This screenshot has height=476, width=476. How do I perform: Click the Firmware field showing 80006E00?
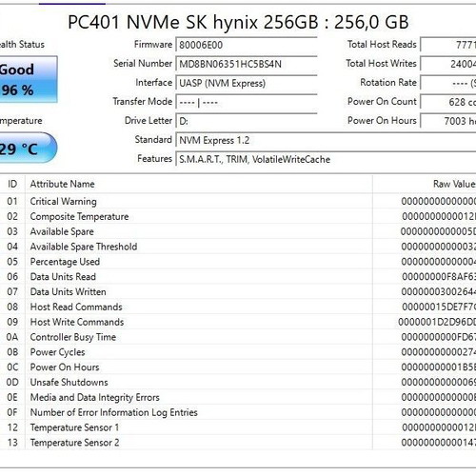[x=247, y=45]
